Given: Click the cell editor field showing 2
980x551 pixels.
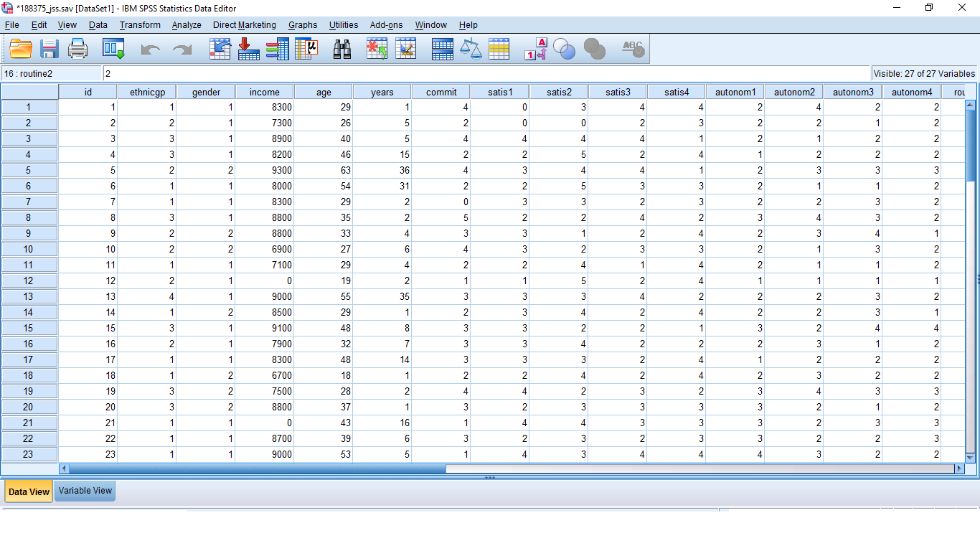Looking at the screenshot, I should [x=486, y=73].
